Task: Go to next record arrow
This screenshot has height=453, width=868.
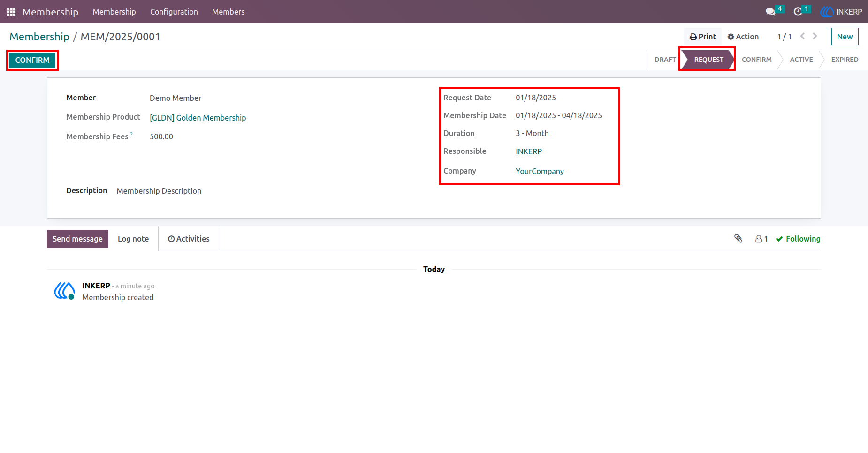Action: coord(815,36)
